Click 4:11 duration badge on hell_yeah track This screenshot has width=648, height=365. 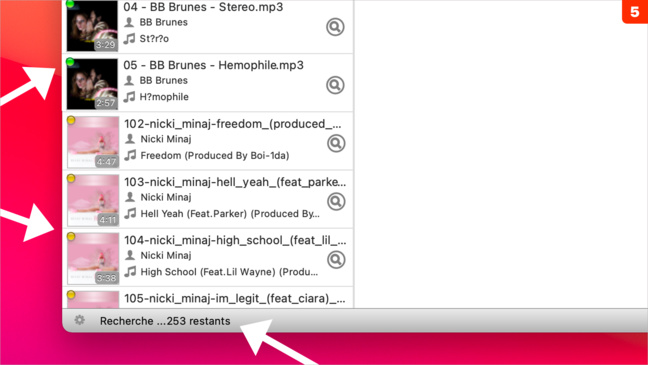coord(107,220)
